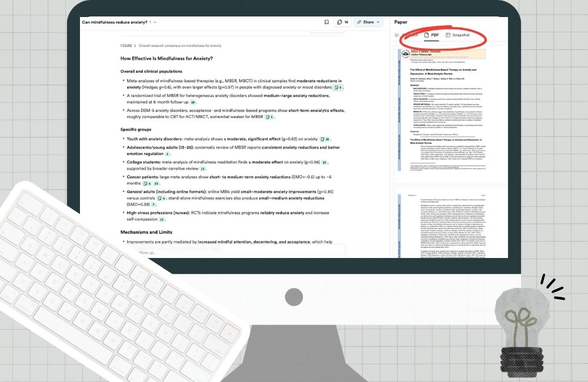Open citation icon after 'versus controls'

[x=162, y=199]
